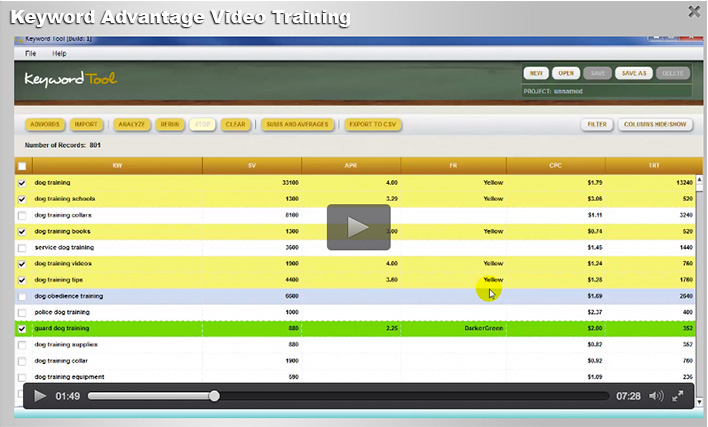Viewport: 708px width, 427px height.
Task: Check the 'police dog training' checkbox
Action: (22, 313)
